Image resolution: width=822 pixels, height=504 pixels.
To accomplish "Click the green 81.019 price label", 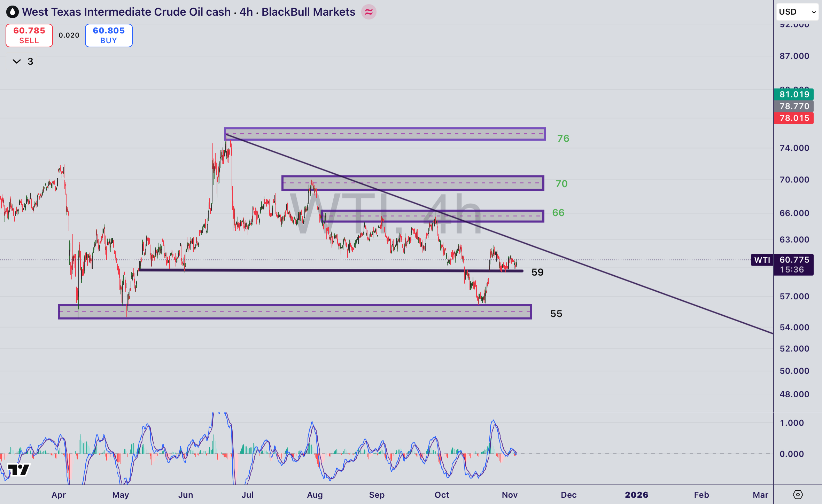I will click(x=794, y=94).
